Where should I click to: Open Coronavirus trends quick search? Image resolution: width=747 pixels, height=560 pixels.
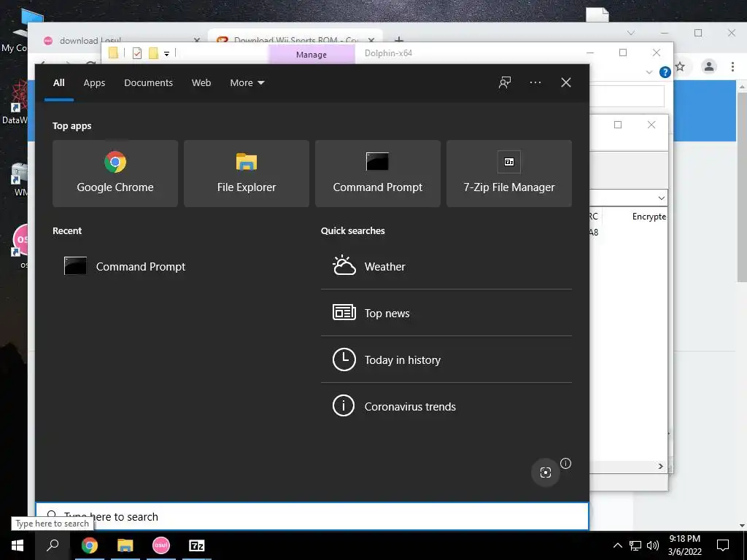click(x=446, y=406)
